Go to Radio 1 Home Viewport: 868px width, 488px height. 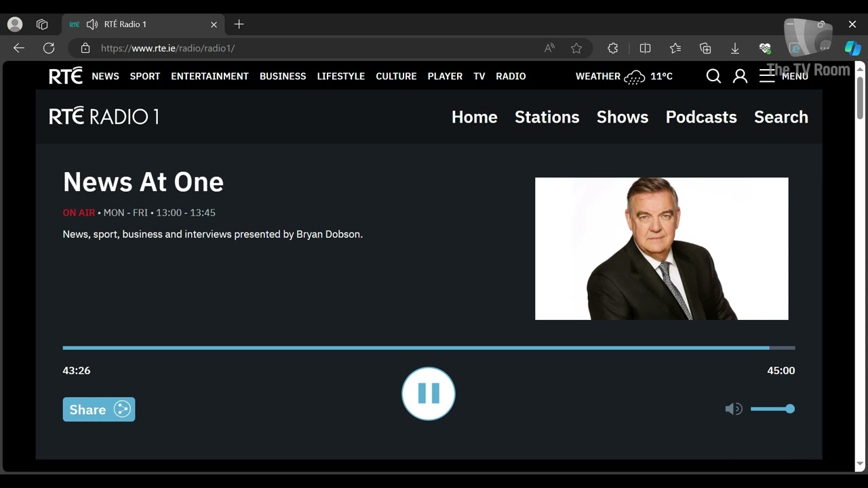pos(475,117)
